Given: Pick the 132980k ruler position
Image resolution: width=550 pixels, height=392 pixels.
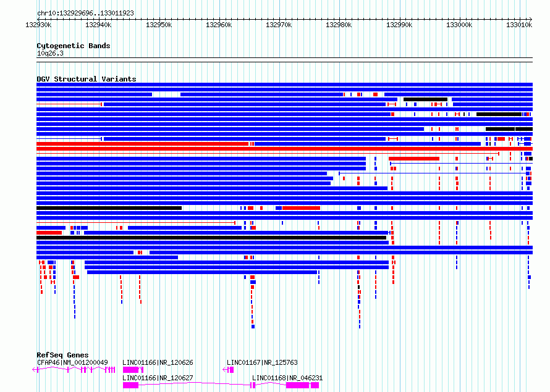Looking at the screenshot, I should [x=339, y=25].
